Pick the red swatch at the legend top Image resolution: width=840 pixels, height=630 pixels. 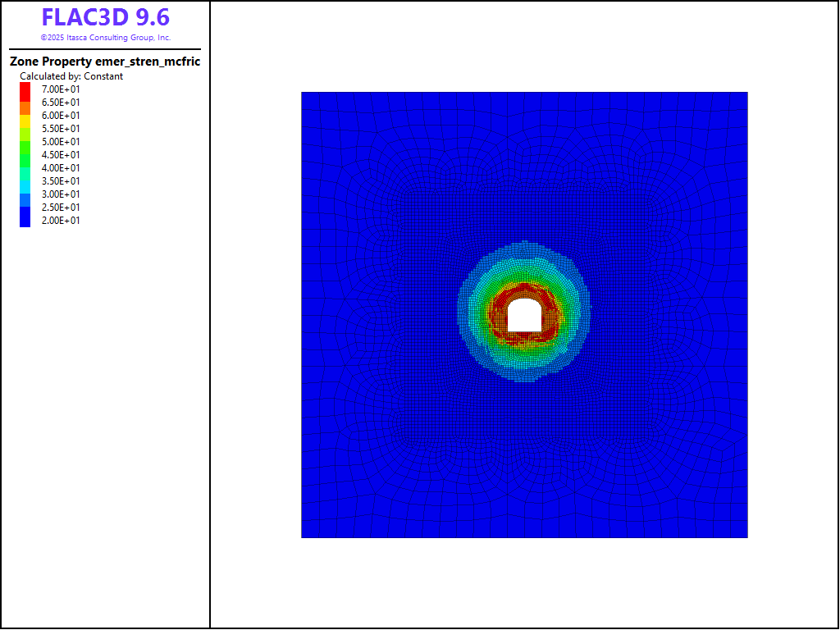25,91
